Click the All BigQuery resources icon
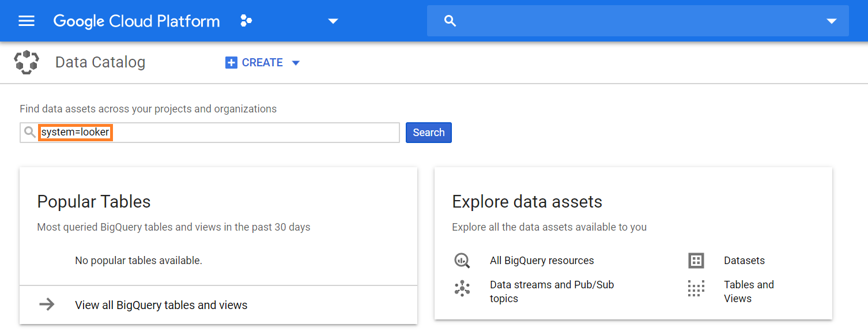Screen dimensions: 868x335 (462, 261)
